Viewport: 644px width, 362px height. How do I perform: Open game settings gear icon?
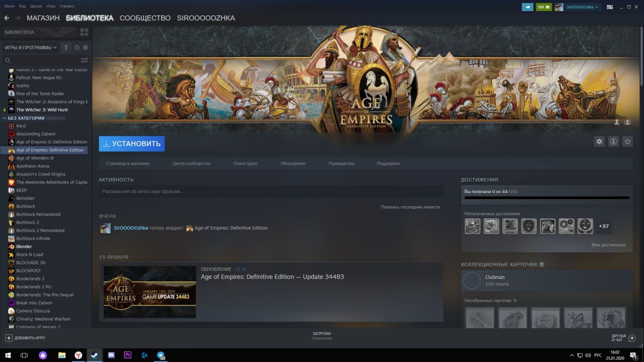(599, 142)
